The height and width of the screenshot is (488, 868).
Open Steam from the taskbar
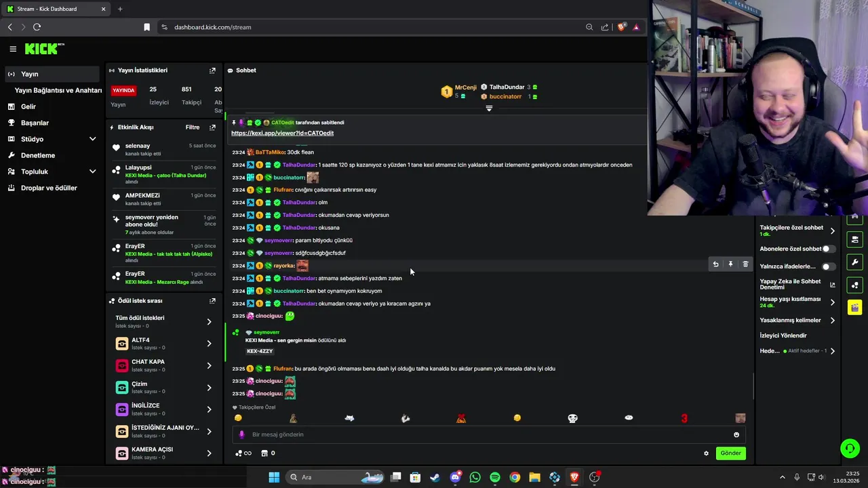435,477
